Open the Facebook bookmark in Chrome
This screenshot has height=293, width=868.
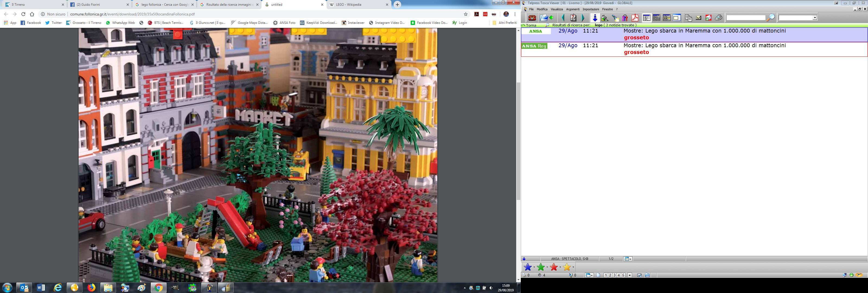pyautogui.click(x=31, y=23)
